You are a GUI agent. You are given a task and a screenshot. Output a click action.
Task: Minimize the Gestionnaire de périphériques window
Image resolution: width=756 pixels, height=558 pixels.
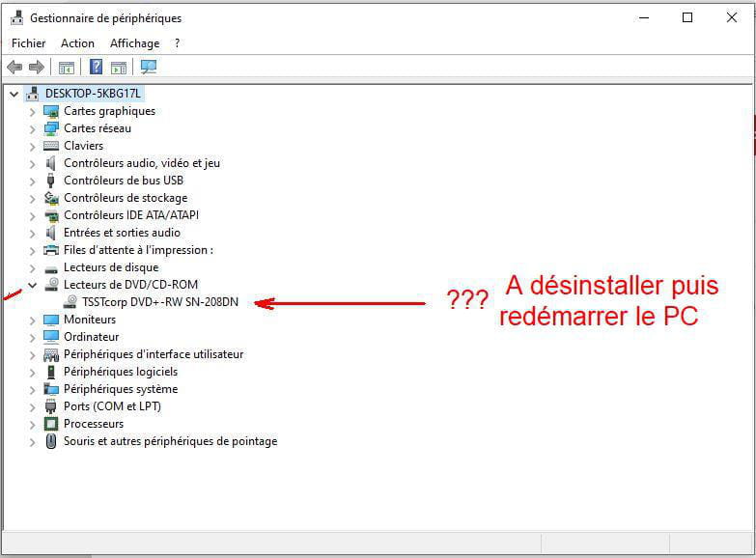[x=644, y=17]
